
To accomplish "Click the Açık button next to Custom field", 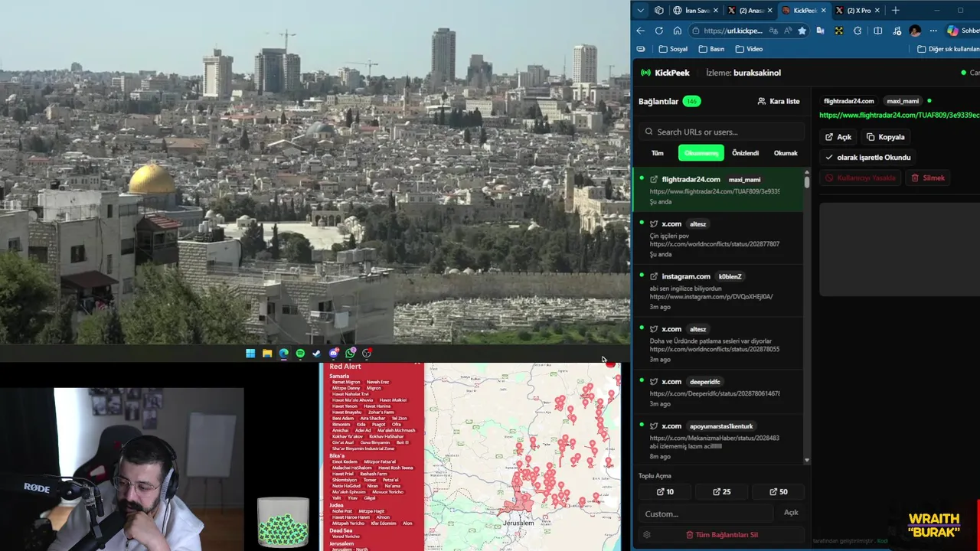I will [791, 513].
